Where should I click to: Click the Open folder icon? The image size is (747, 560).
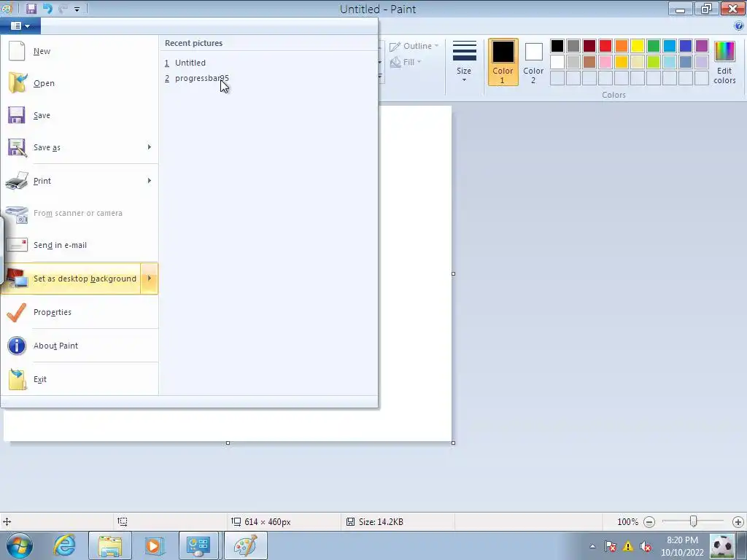pos(18,83)
